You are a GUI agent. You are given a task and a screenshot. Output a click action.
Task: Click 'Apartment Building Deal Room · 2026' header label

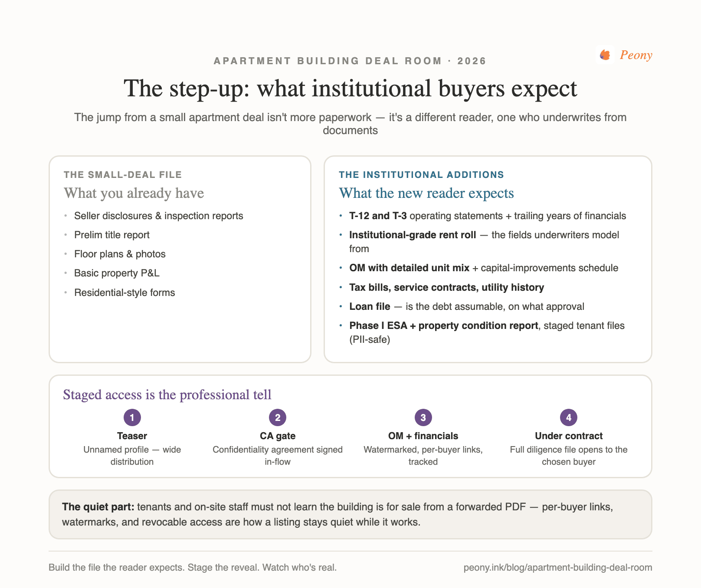point(350,61)
